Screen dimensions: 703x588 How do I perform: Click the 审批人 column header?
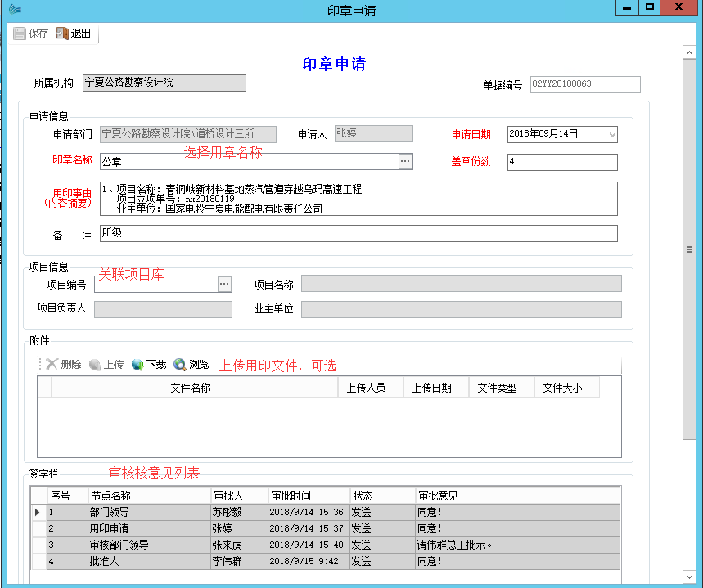240,496
